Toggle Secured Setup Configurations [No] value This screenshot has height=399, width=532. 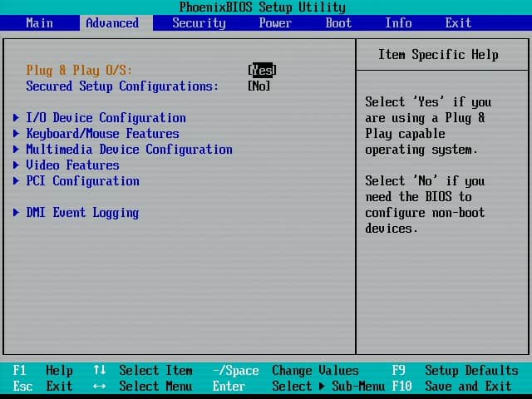pos(259,86)
